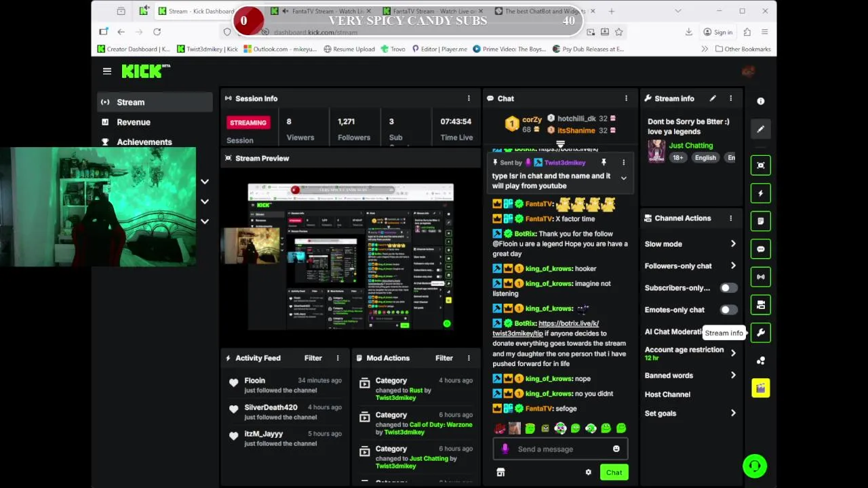The height and width of the screenshot is (488, 868).
Task: Click Flooin in Activity Feed
Action: click(255, 381)
